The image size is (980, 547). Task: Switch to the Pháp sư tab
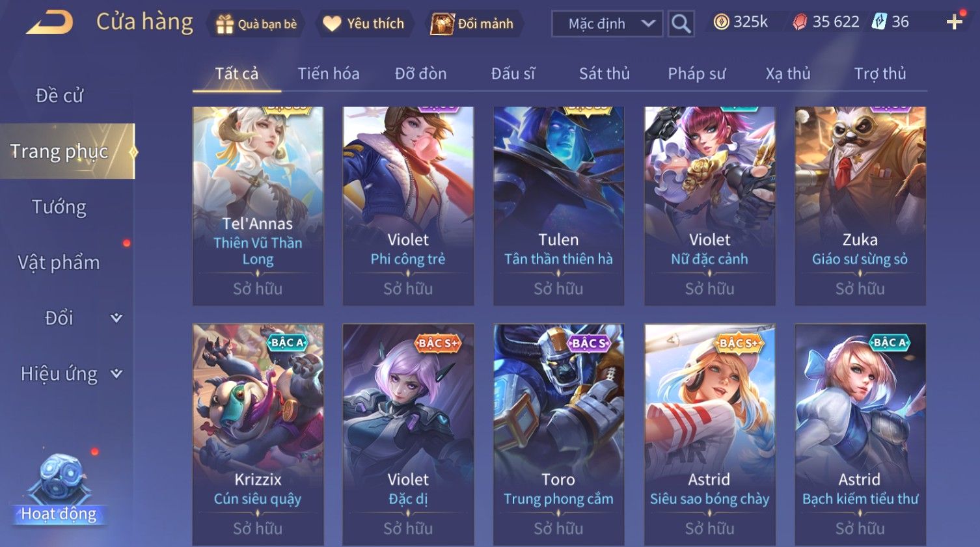(x=696, y=73)
